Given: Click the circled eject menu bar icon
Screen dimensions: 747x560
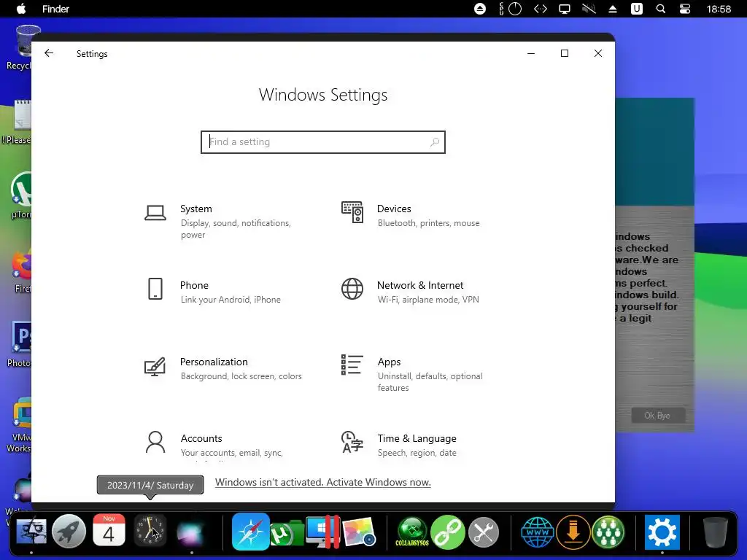Looking at the screenshot, I should coord(480,9).
